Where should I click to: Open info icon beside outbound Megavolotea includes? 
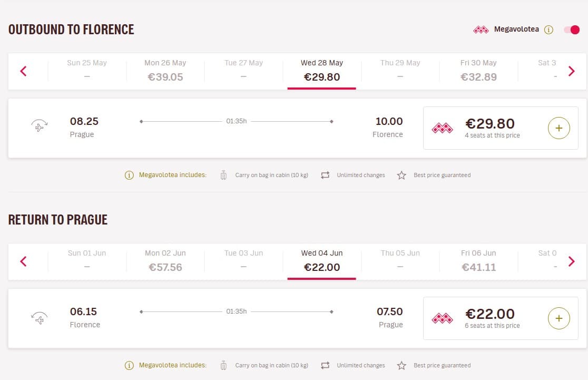(129, 175)
